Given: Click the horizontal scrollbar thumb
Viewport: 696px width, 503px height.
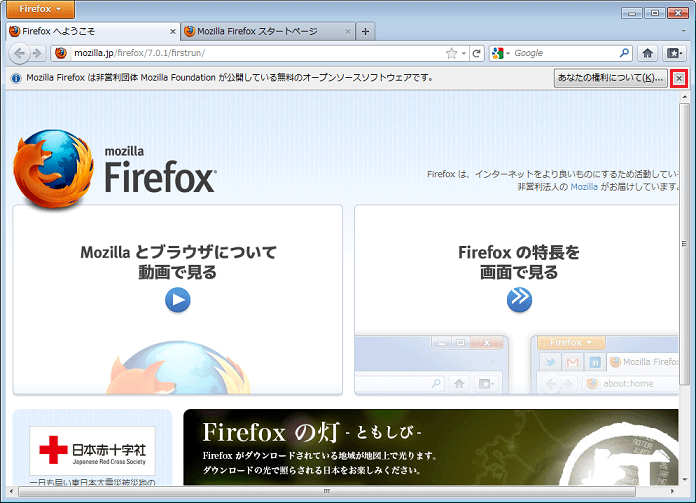Looking at the screenshot, I should click(327, 491).
